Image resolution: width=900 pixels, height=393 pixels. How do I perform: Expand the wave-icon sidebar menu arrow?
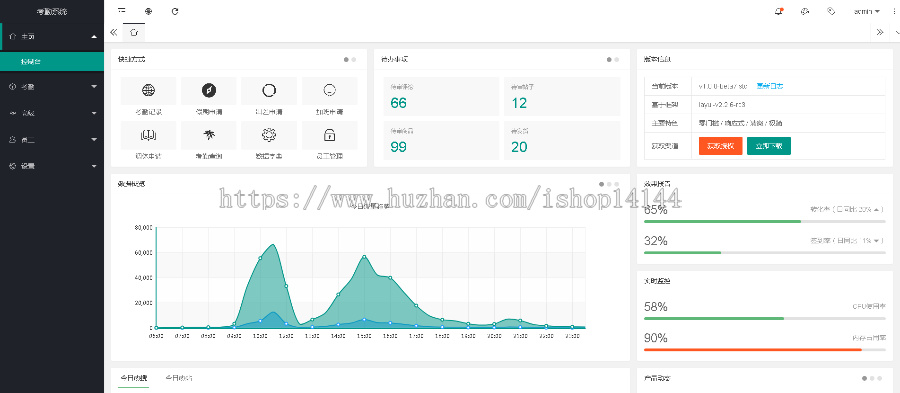point(94,113)
